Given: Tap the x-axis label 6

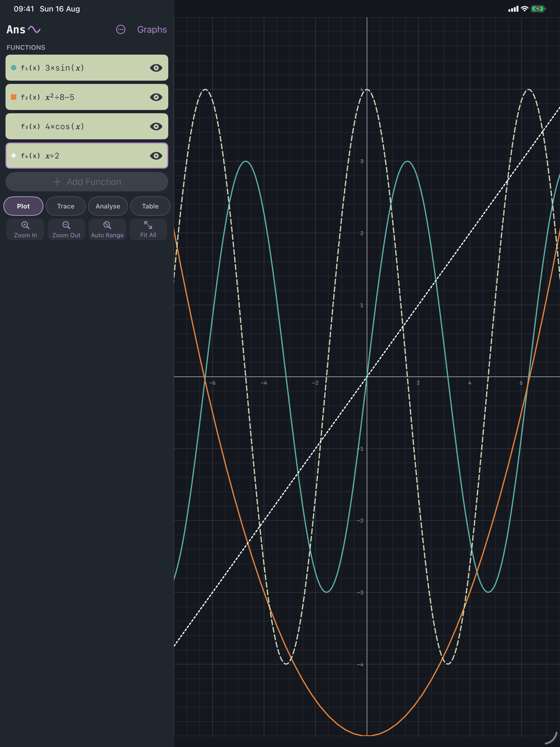Looking at the screenshot, I should click(x=521, y=383).
